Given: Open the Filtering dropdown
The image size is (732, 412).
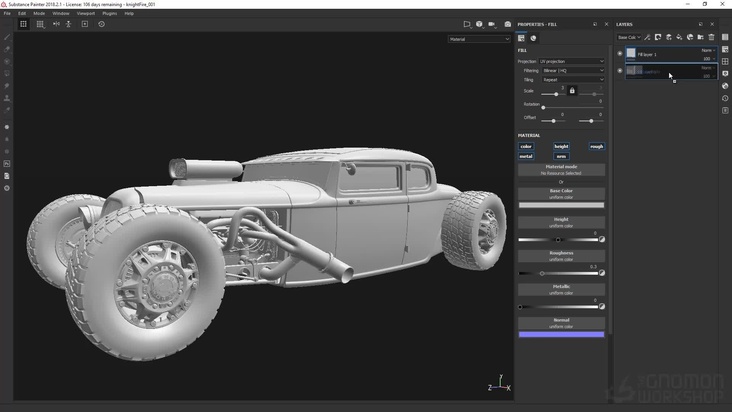Looking at the screenshot, I should click(573, 70).
